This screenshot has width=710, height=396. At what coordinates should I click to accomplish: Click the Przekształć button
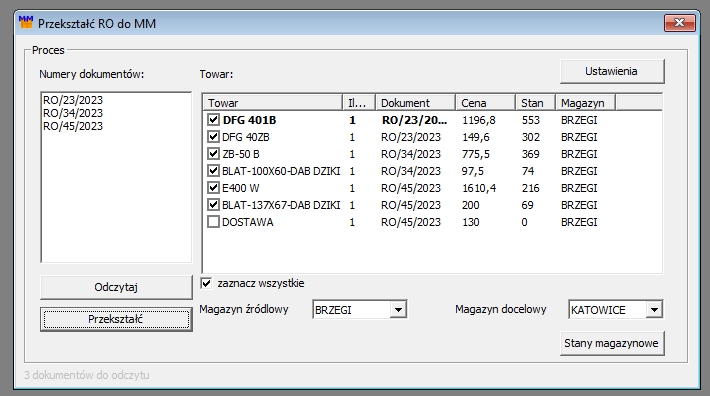coord(116,319)
